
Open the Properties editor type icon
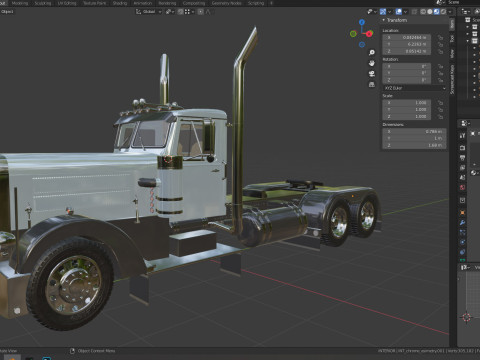pos(465,124)
